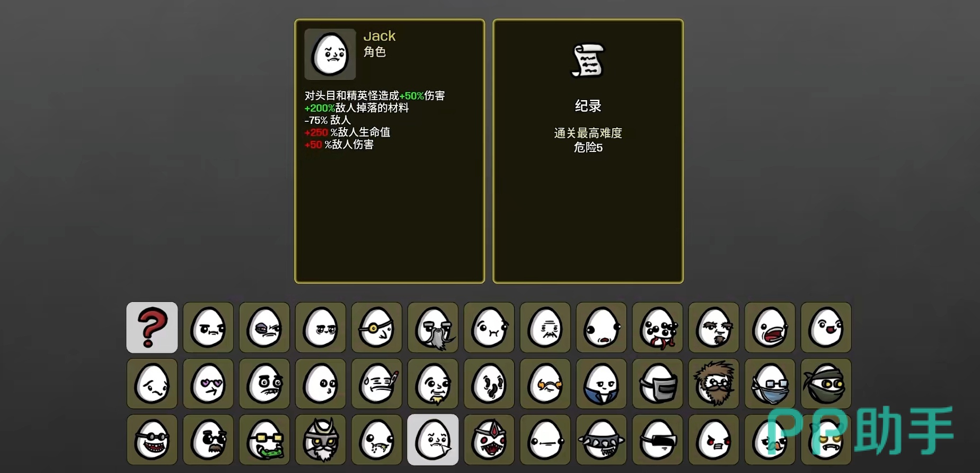Choose the egg with eyepatch character
980x473 pixels.
click(x=377, y=327)
